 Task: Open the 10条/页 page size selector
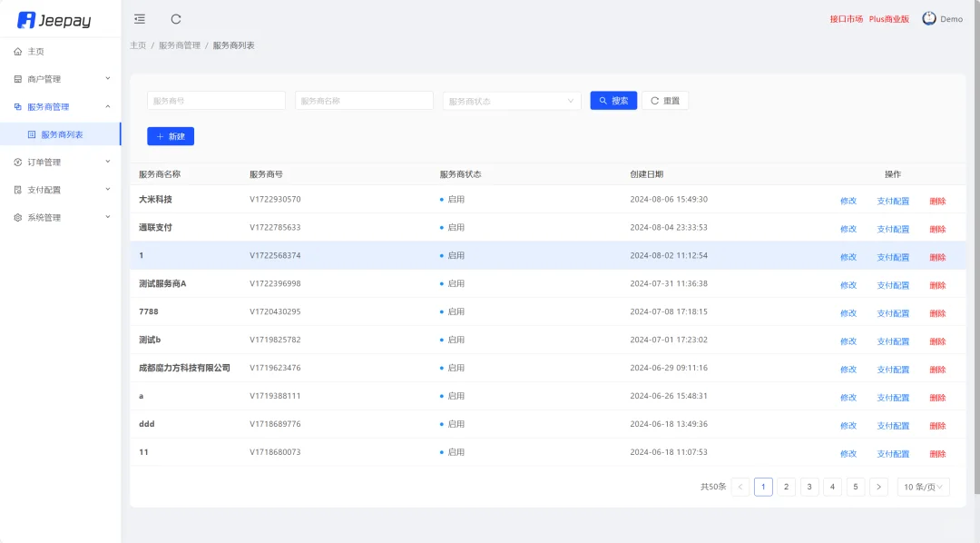pyautogui.click(x=923, y=487)
